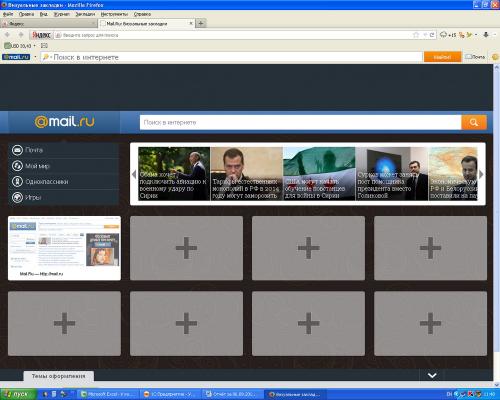Focus the page search field Поиск в интернете

pyautogui.click(x=301, y=122)
